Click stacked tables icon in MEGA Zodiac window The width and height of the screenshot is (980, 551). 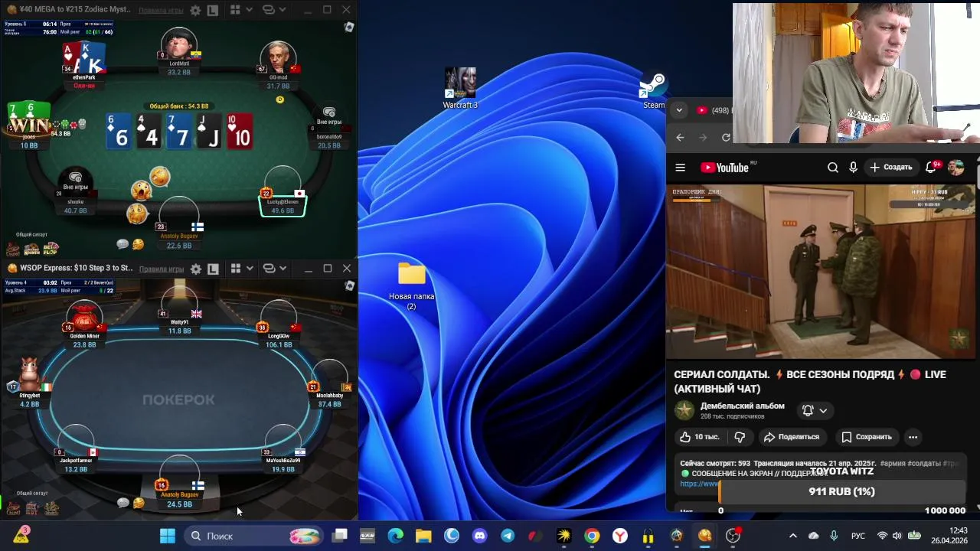[269, 11]
